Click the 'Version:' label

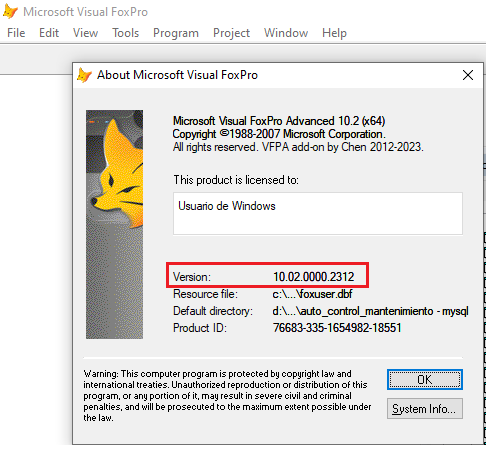coord(192,277)
